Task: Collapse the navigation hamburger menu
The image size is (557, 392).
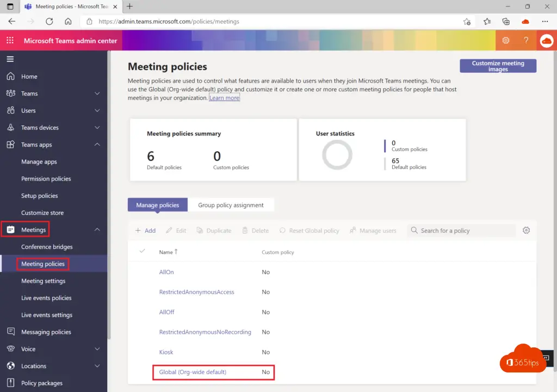Action: point(10,59)
